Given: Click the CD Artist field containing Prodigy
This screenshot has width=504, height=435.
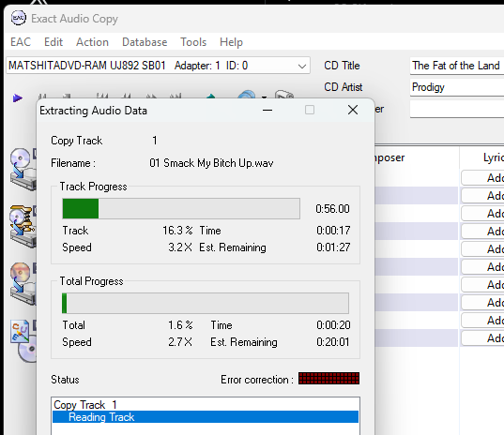Looking at the screenshot, I should pyautogui.click(x=457, y=87).
